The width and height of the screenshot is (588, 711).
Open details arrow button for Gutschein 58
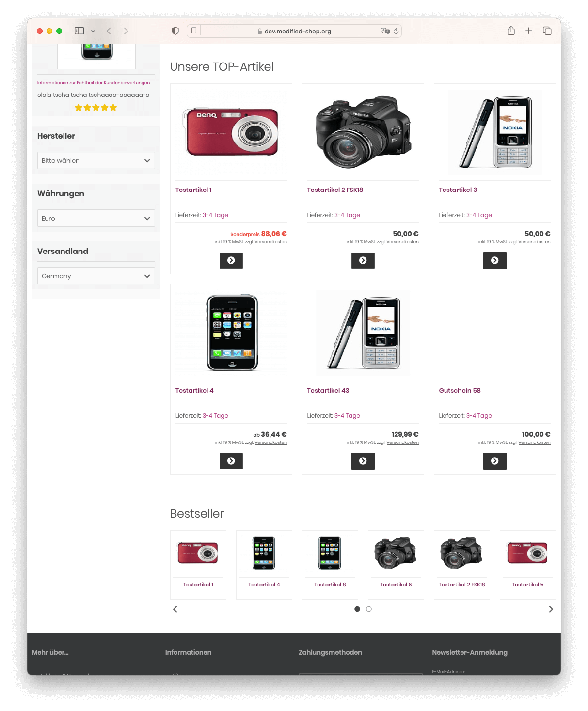(495, 461)
